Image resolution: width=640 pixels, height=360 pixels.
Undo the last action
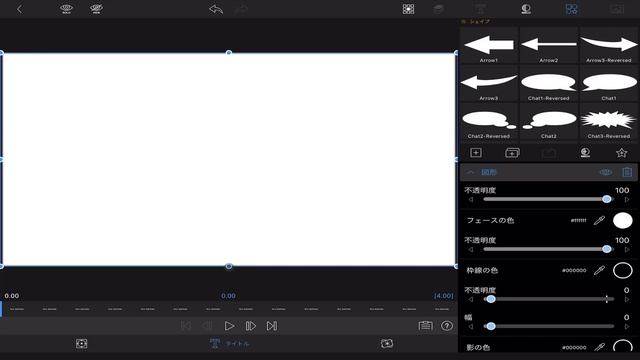point(216,9)
